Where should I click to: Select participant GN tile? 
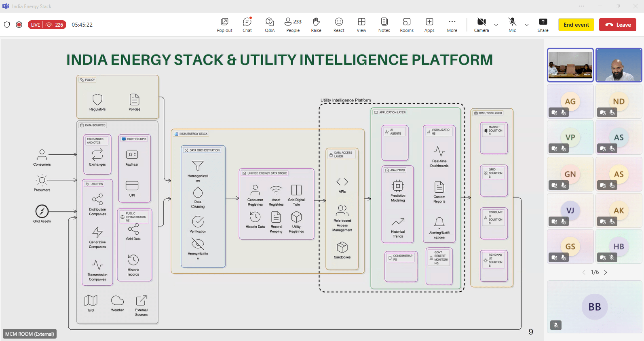click(570, 174)
